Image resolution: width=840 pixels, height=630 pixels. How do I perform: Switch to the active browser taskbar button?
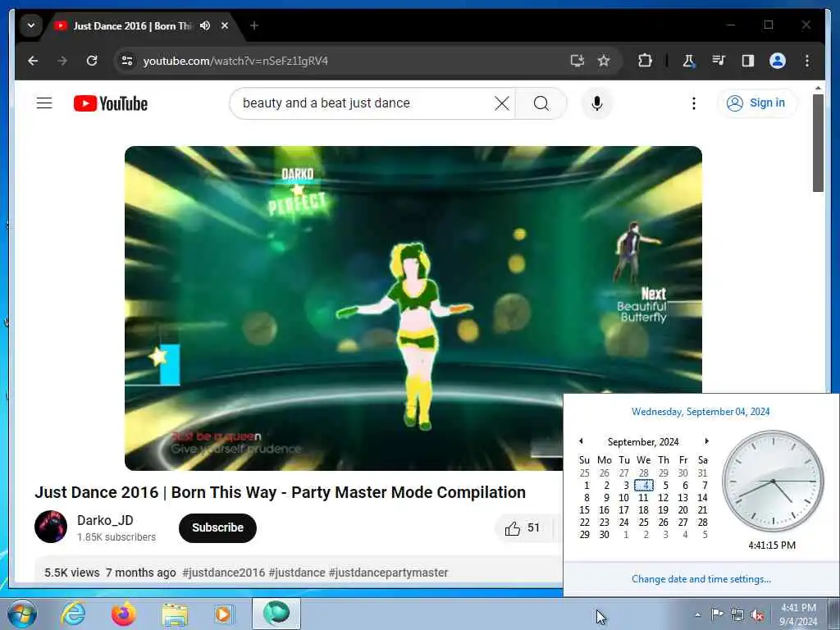pos(276,614)
